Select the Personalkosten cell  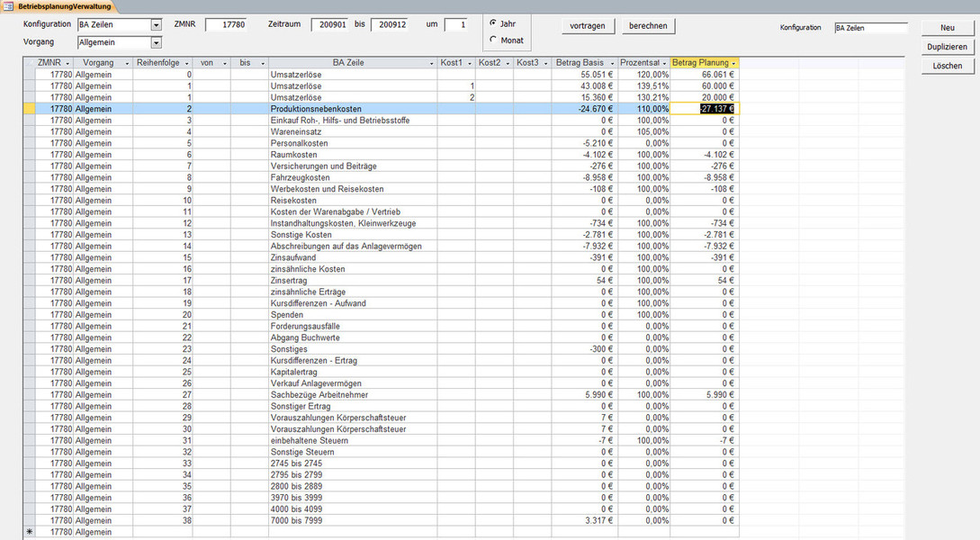[353, 143]
